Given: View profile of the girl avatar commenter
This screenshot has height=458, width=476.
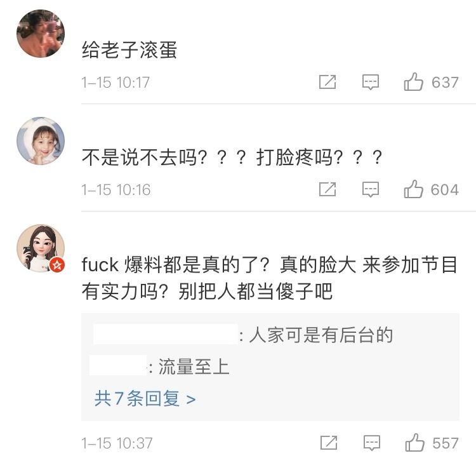Looking at the screenshot, I should click(x=40, y=140).
